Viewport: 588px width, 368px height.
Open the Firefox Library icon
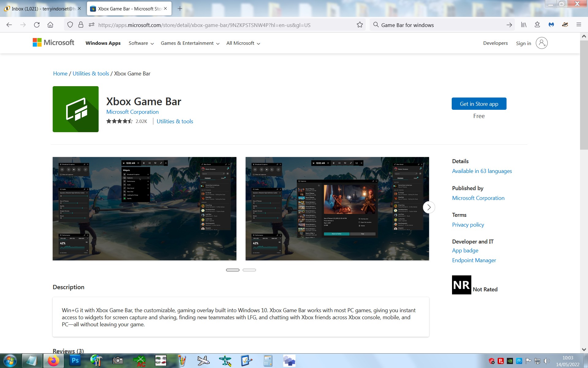(524, 25)
